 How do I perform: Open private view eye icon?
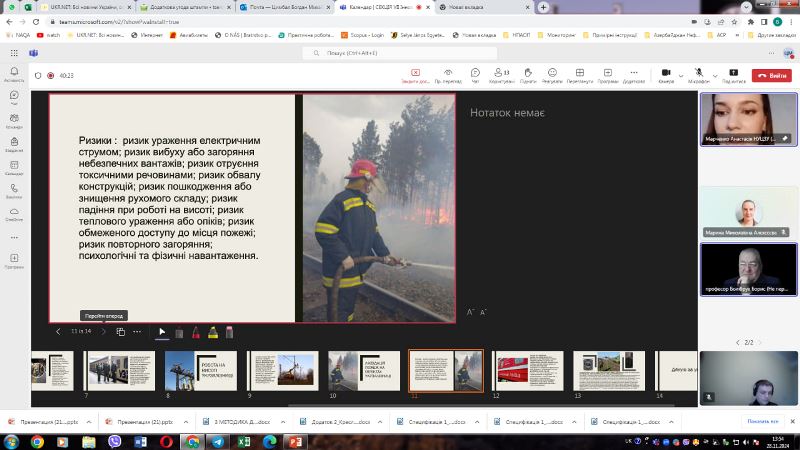pyautogui.click(x=448, y=76)
